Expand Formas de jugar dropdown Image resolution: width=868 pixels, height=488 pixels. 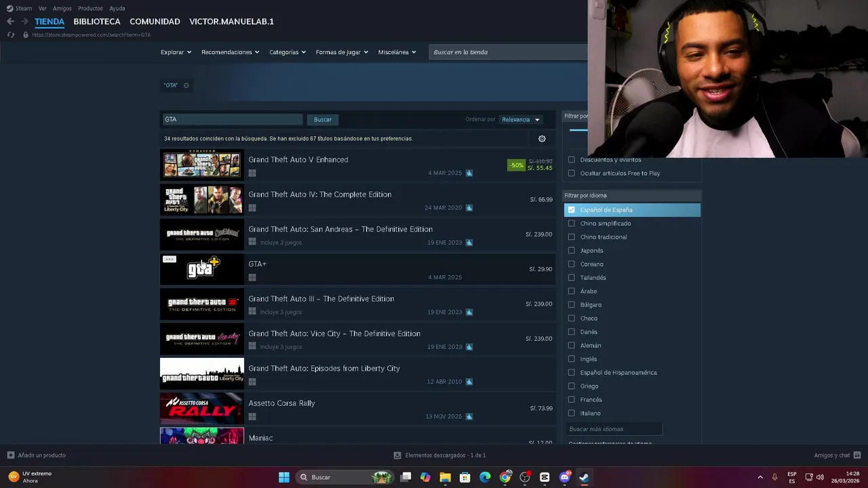coord(342,52)
